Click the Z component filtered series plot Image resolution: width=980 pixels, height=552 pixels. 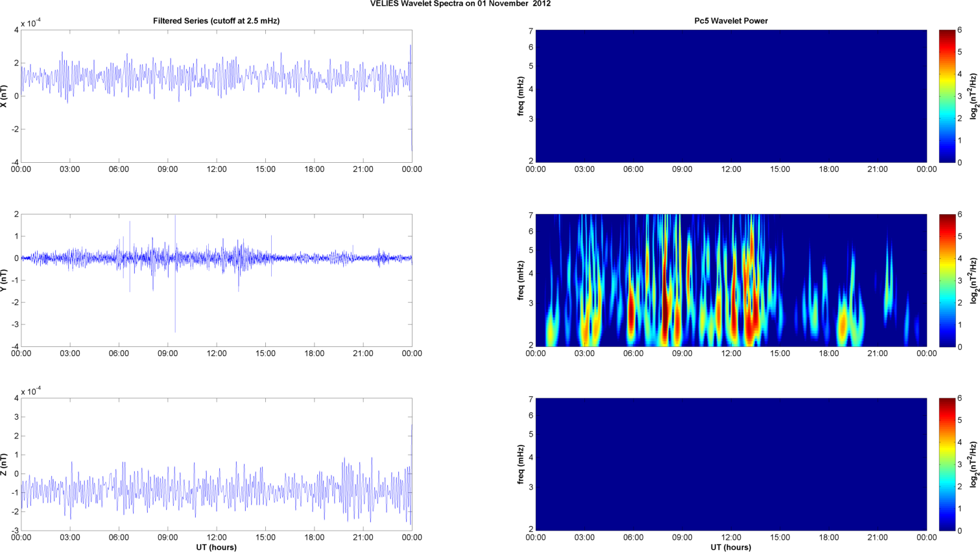(216, 464)
